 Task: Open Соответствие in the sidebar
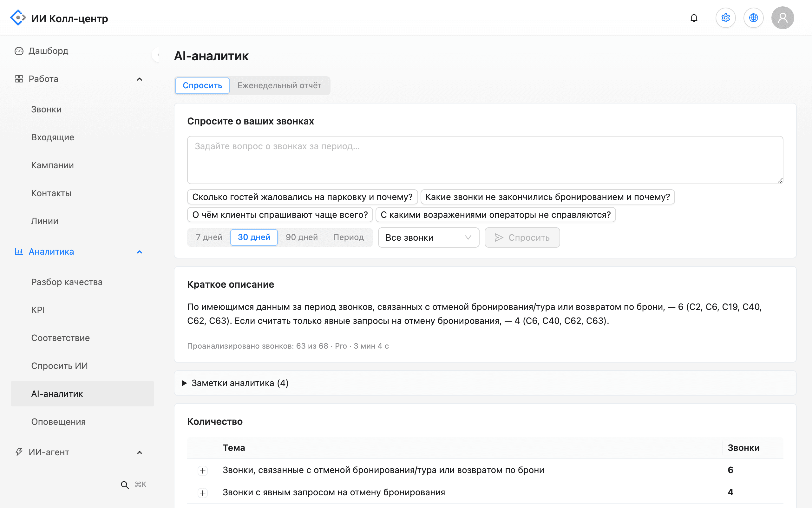point(82,338)
